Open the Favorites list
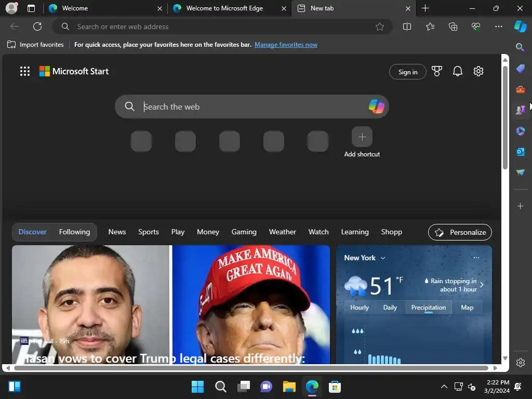The image size is (532, 399). tap(430, 26)
